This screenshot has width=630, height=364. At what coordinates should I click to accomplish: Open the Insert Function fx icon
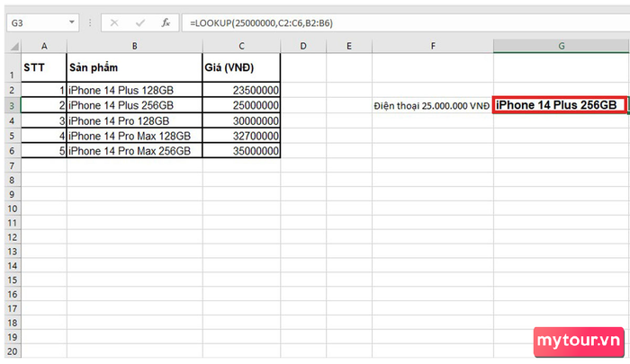(166, 22)
